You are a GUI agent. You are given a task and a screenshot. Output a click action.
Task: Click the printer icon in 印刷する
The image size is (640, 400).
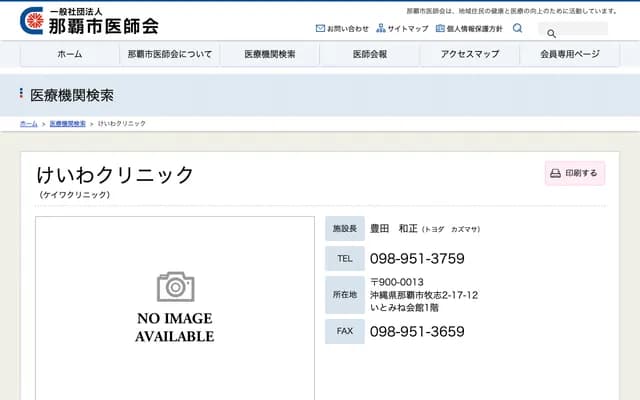(x=555, y=173)
